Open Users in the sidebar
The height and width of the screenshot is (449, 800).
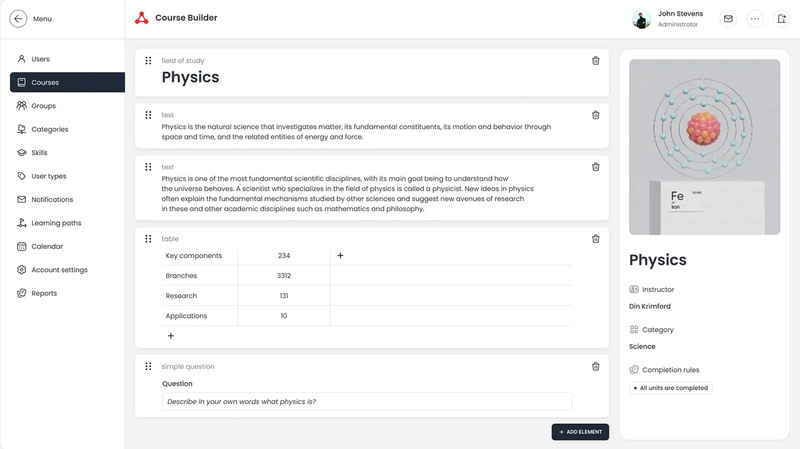coord(40,59)
